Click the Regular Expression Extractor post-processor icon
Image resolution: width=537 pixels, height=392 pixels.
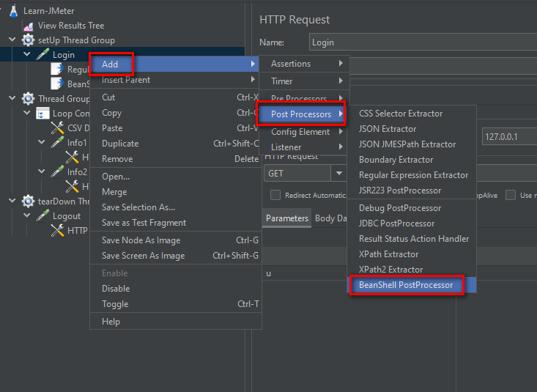pyautogui.click(x=57, y=69)
